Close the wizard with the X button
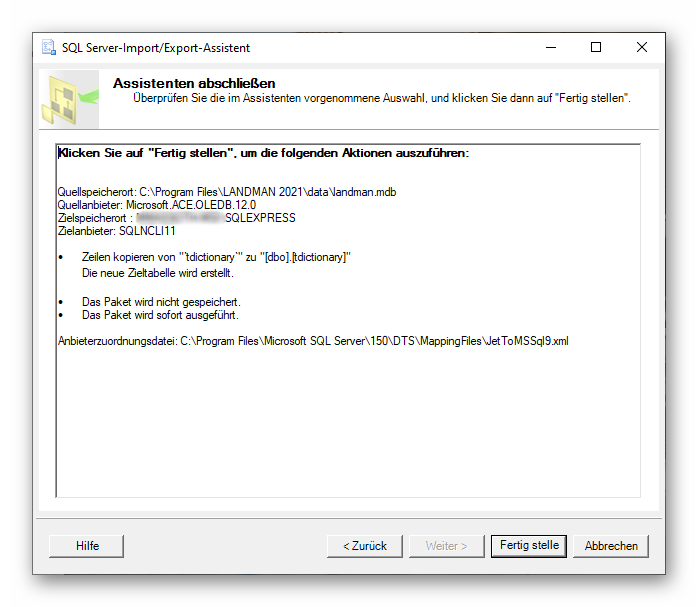Image resolution: width=698 pixels, height=607 pixels. coord(642,47)
